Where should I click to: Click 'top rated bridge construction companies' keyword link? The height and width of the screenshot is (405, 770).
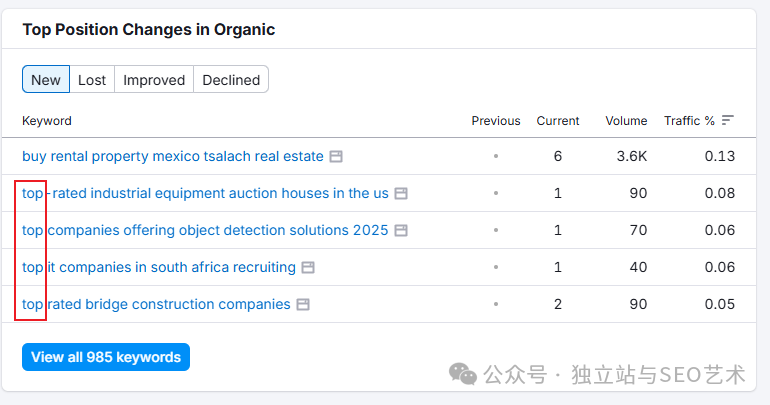(x=156, y=305)
